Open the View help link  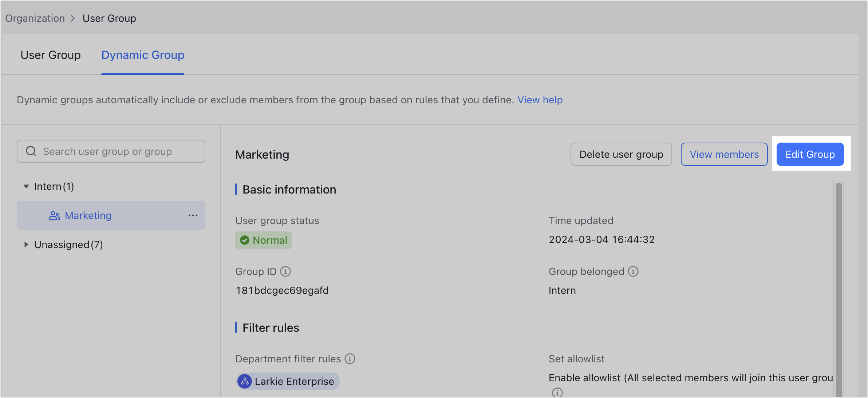540,100
